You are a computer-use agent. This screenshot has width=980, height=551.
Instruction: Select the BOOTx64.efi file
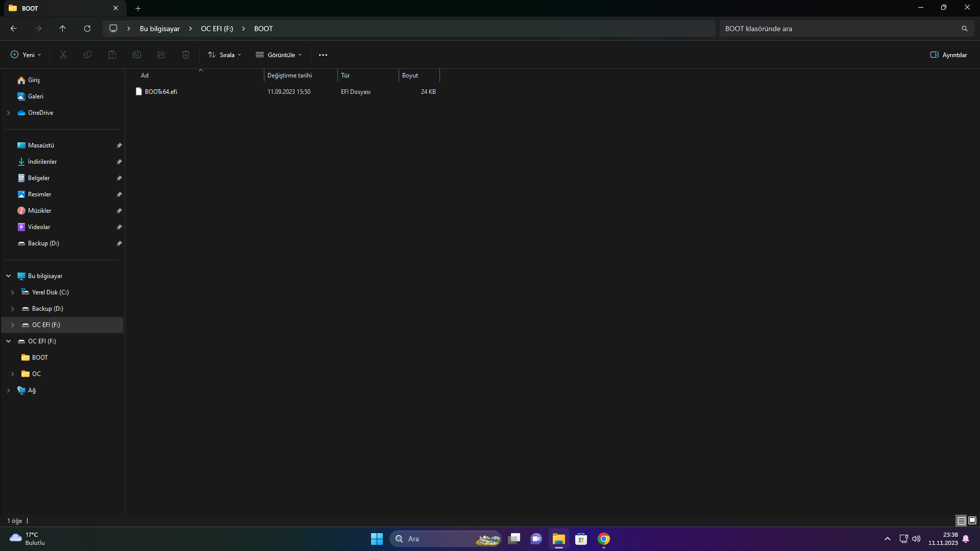click(x=161, y=92)
